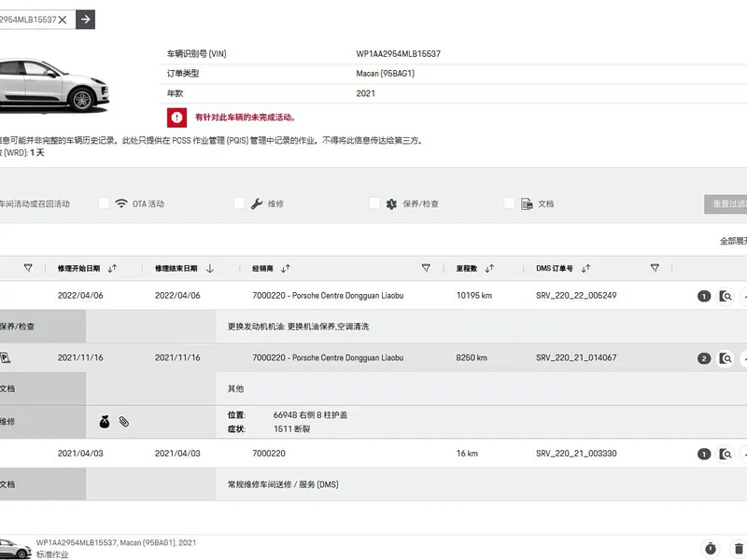Screen dimensions: 747x560
Task: Open document viewer for order SRV_220_22_005249
Action: coord(726,296)
